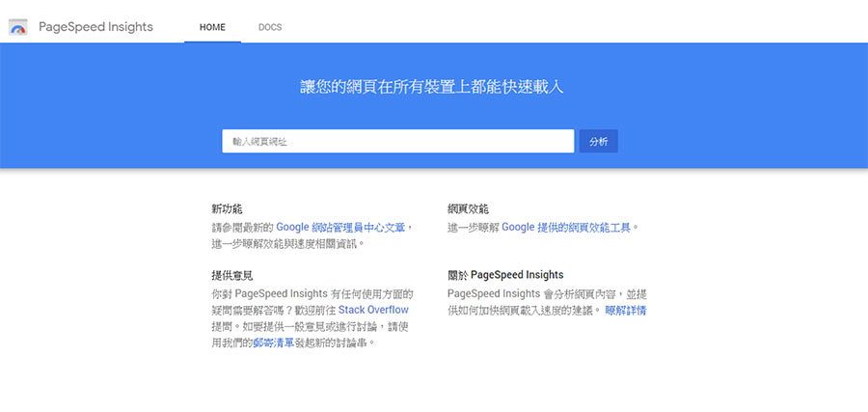Screen dimensions: 868x412
Task: Focus the 輸入網頁網址 URL input field
Action: (397, 141)
